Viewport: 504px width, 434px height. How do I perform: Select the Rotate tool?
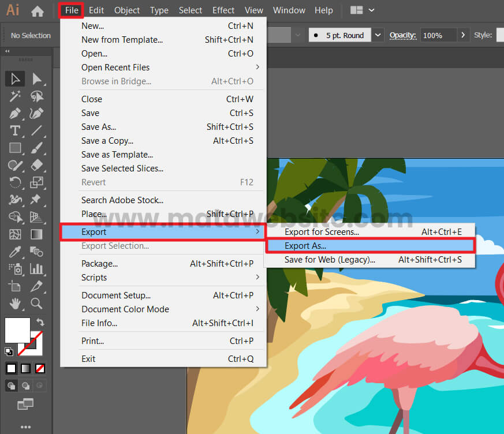15,182
